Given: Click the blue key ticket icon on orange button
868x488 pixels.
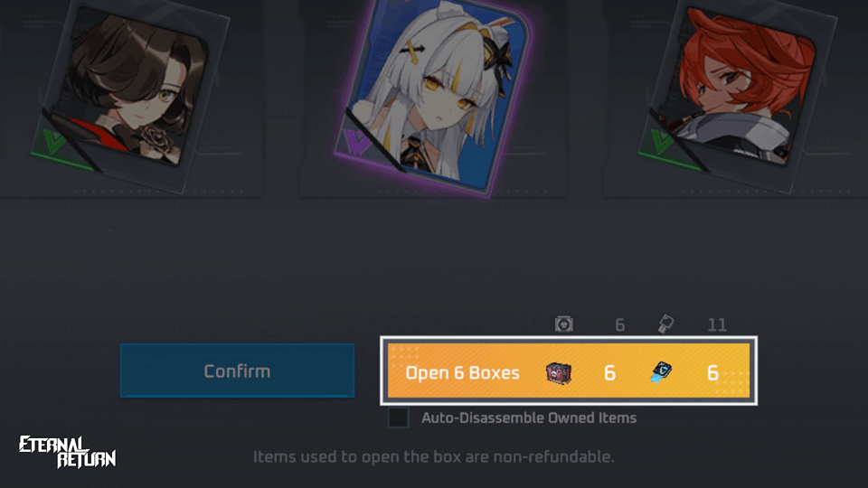Looking at the screenshot, I should [x=661, y=373].
